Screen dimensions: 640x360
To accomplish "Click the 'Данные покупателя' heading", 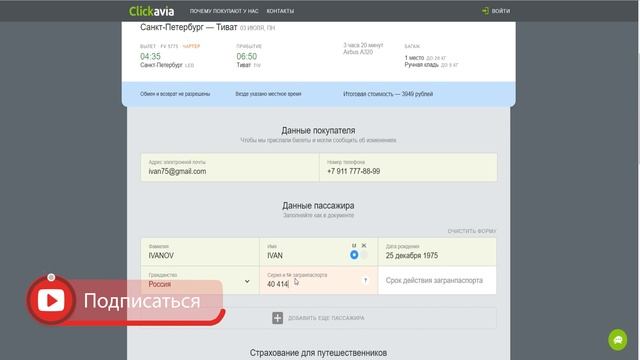I will pyautogui.click(x=318, y=130).
